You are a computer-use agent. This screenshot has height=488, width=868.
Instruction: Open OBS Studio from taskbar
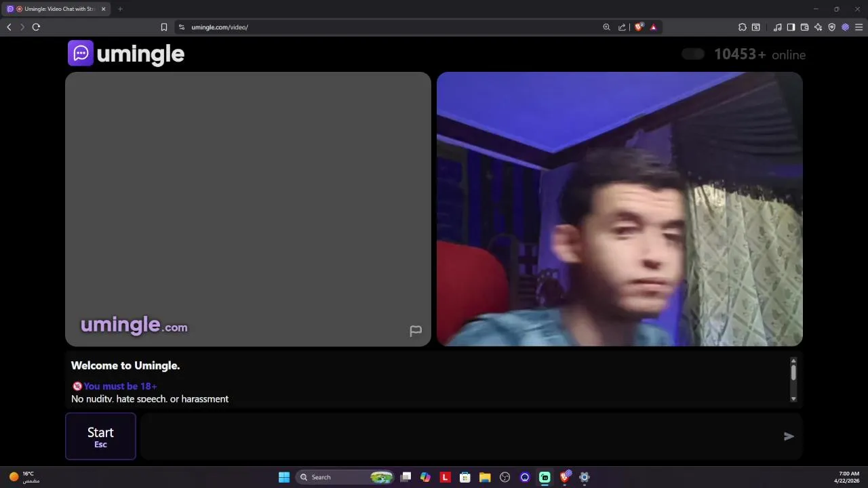(505, 477)
